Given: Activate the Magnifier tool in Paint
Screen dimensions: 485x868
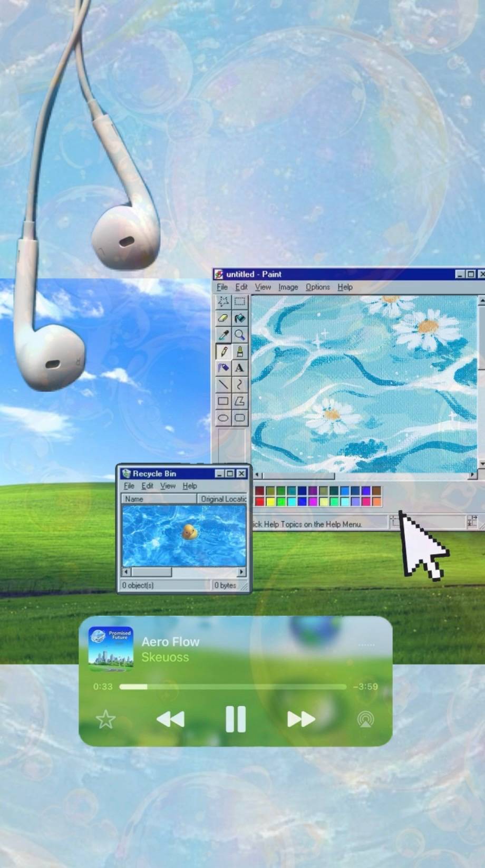Looking at the screenshot, I should tap(240, 335).
